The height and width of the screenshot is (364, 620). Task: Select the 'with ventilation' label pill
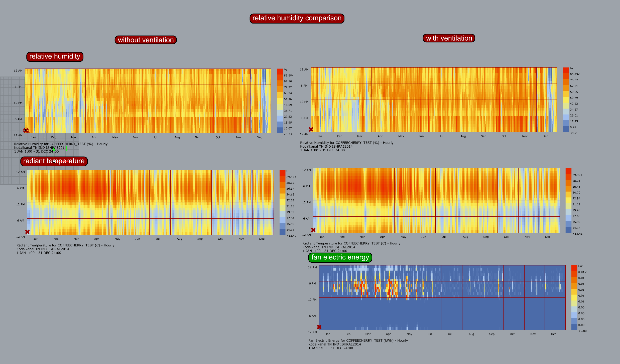[449, 38]
